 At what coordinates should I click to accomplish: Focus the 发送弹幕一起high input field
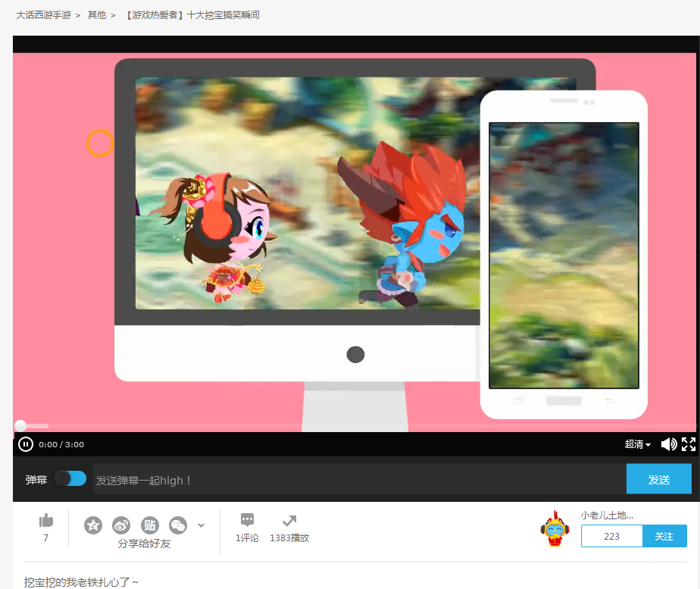coord(359,480)
